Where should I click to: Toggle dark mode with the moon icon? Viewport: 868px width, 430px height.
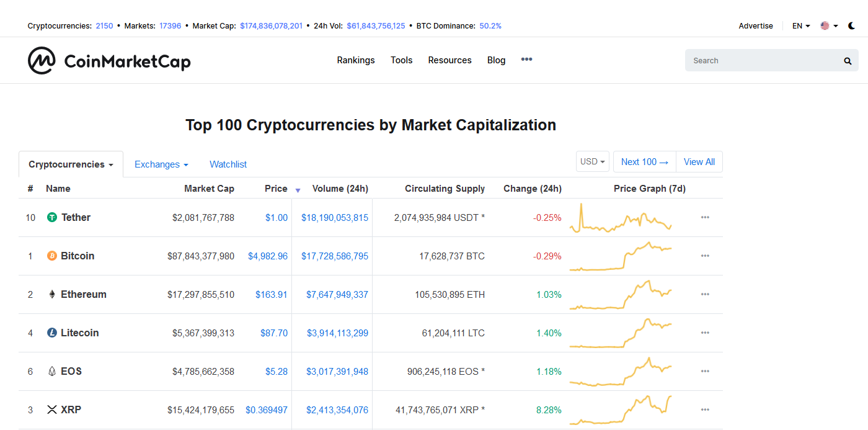pyautogui.click(x=851, y=25)
